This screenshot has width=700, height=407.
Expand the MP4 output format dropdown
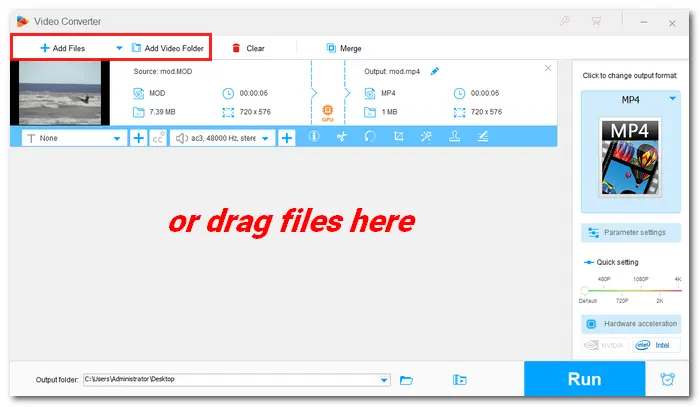click(672, 99)
